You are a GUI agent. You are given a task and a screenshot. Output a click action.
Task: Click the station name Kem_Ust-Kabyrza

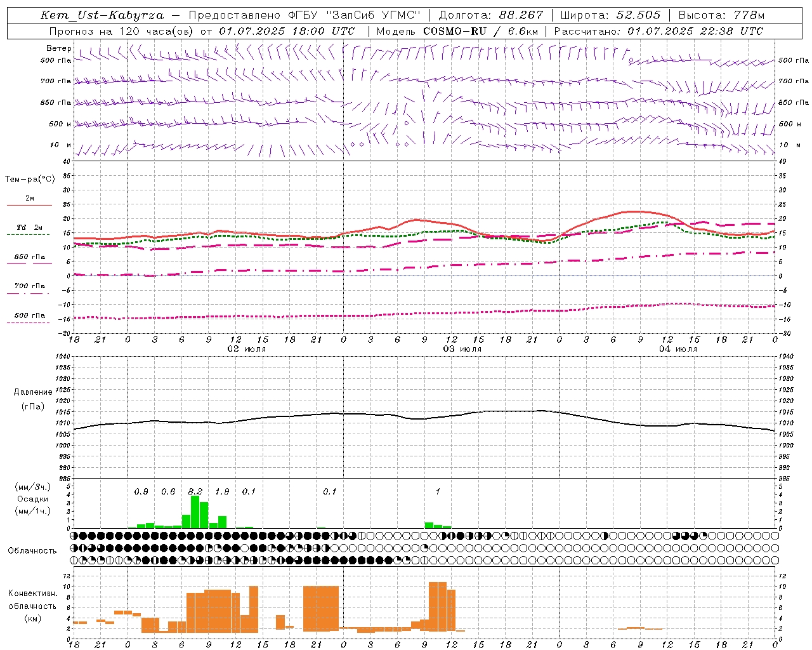102,15
